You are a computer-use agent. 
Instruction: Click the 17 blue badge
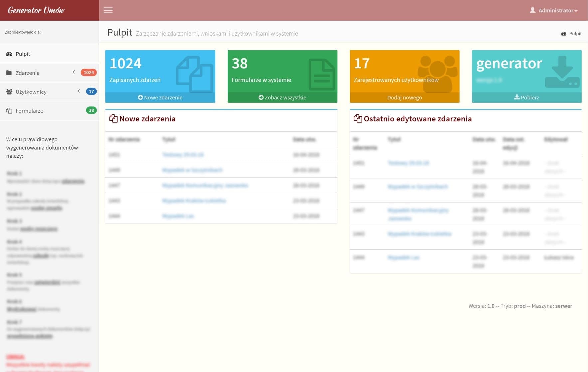tap(91, 91)
